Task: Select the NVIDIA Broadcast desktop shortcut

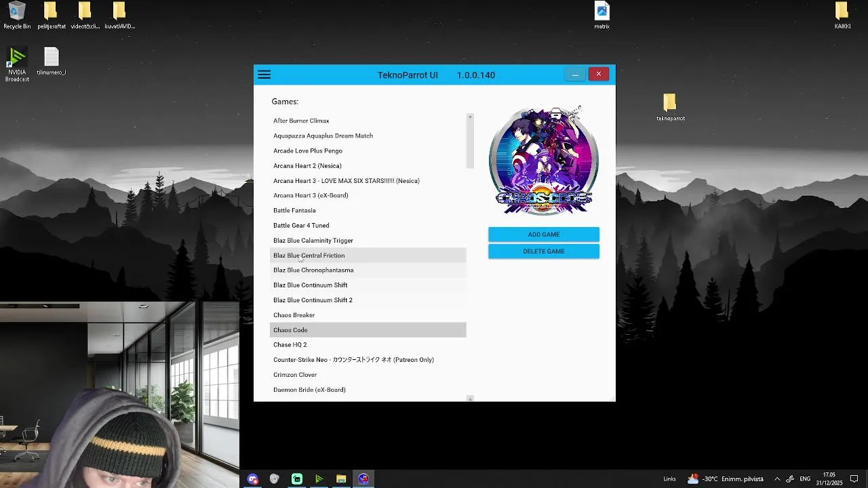Action: tap(17, 64)
